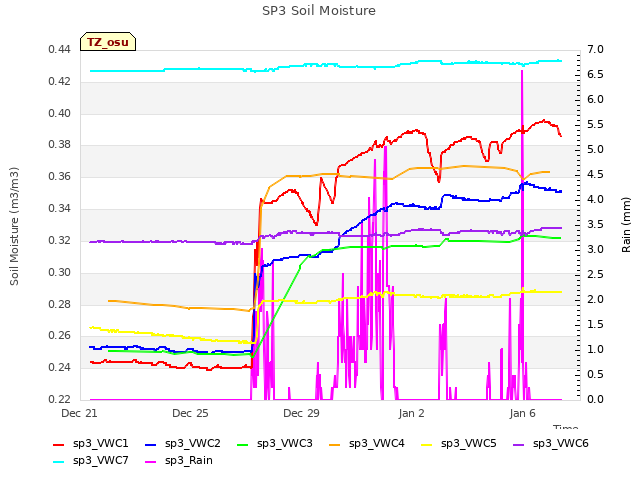Click the 0.30 soil moisture tick label
This screenshot has width=640, height=480.
coord(60,272)
